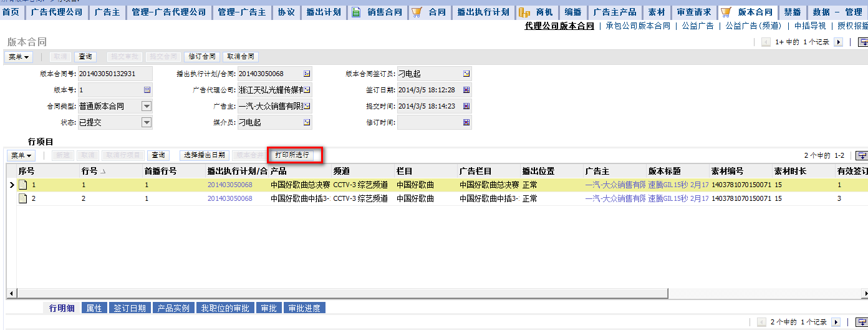Click the document icon in row 1
Viewport: 868px width, 330px height.
(23, 185)
